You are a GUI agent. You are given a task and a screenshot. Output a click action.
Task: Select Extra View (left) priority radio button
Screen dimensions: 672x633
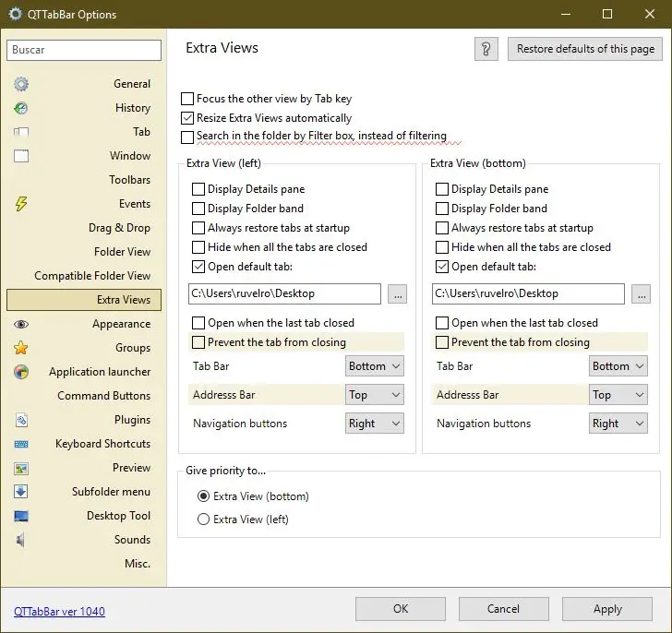[204, 520]
